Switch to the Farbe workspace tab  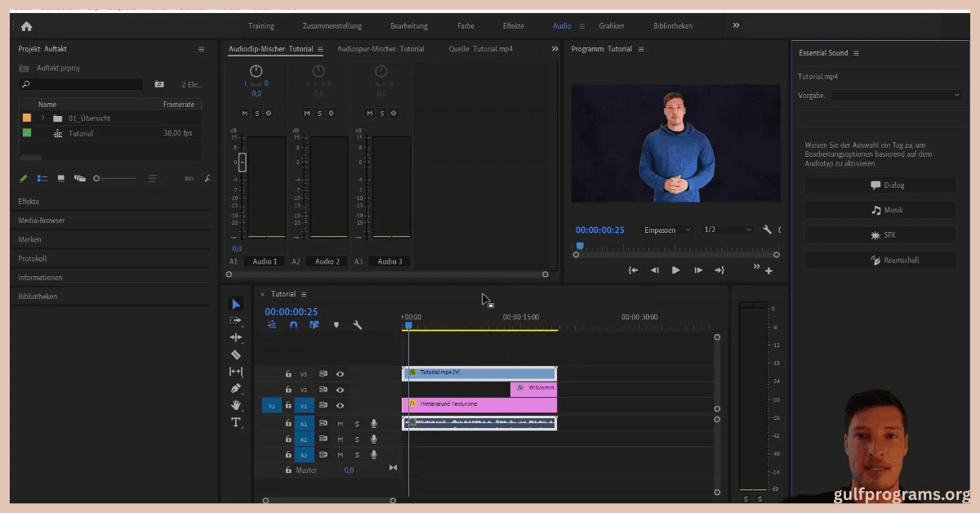465,26
